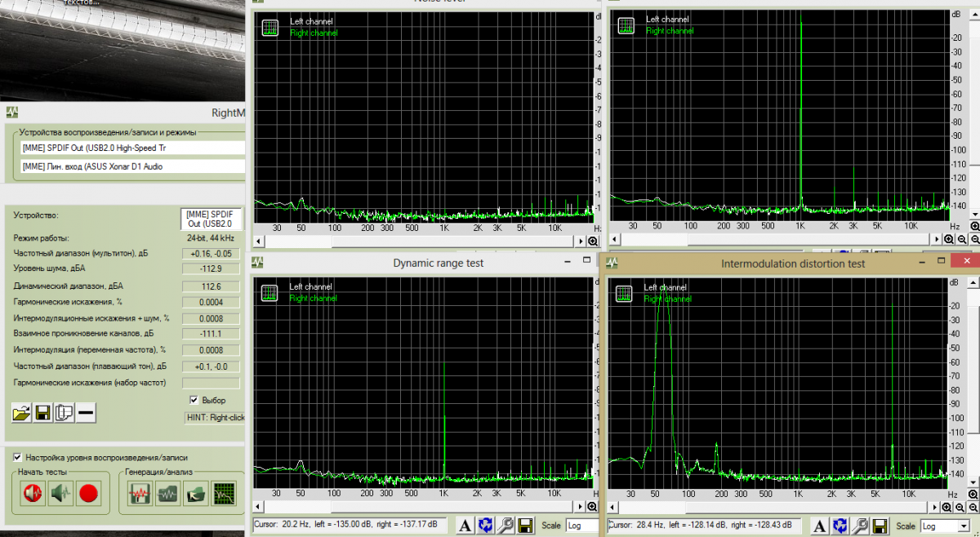Open the green grid spectrum analyzer icon
This screenshot has width=980, height=537.
click(223, 493)
